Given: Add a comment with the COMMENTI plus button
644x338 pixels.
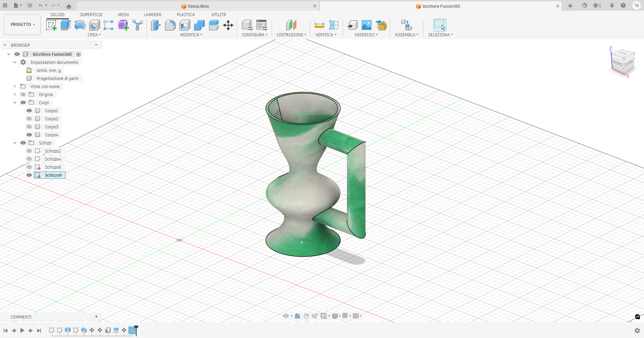Looking at the screenshot, I should click(x=96, y=316).
